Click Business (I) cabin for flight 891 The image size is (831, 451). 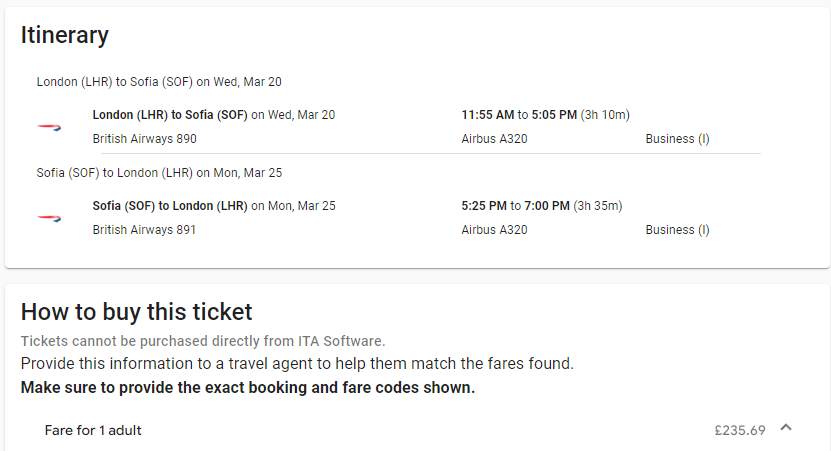(x=677, y=230)
